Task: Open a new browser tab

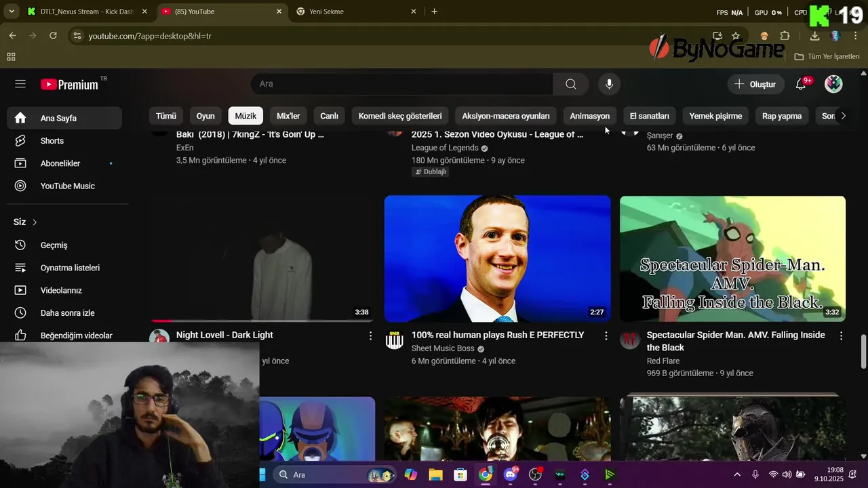Action: coord(434,12)
